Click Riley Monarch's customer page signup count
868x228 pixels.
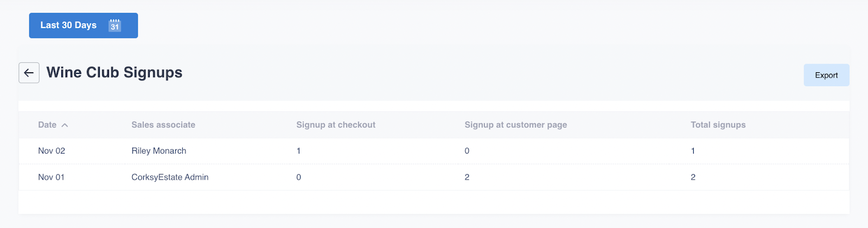(x=467, y=151)
